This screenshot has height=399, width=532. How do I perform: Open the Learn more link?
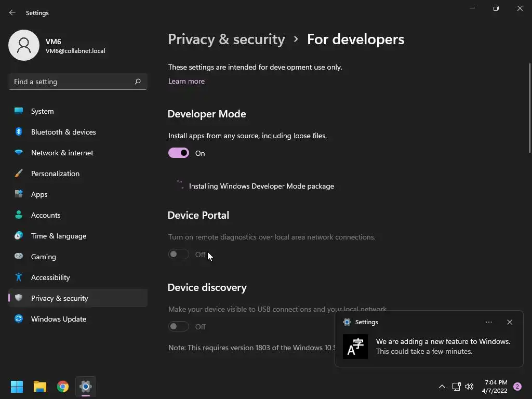pos(187,81)
